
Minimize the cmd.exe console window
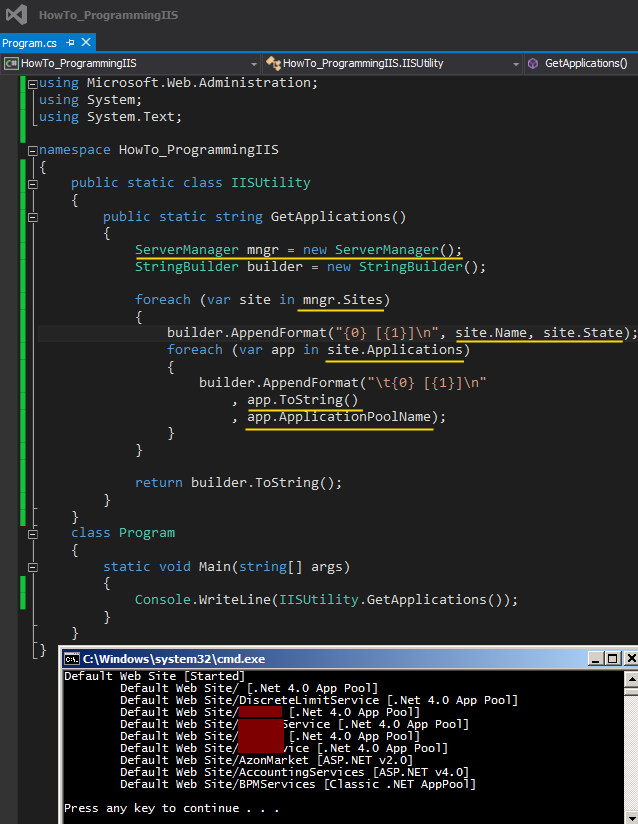595,659
